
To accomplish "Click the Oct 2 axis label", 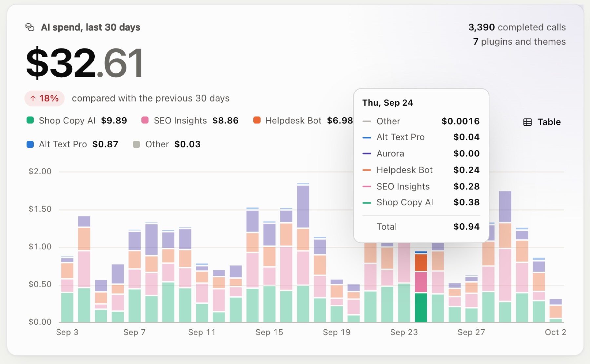I will (555, 332).
